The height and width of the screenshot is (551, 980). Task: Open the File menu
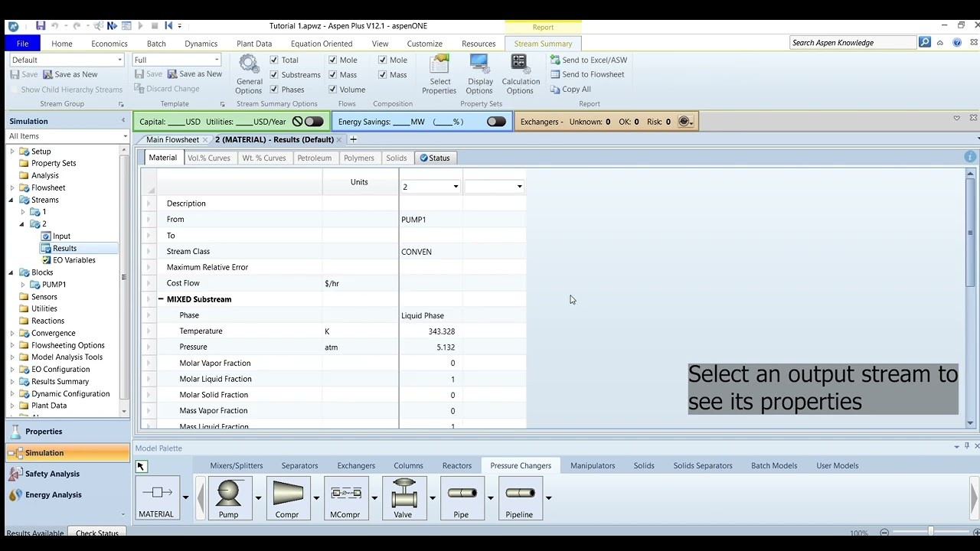point(22,44)
